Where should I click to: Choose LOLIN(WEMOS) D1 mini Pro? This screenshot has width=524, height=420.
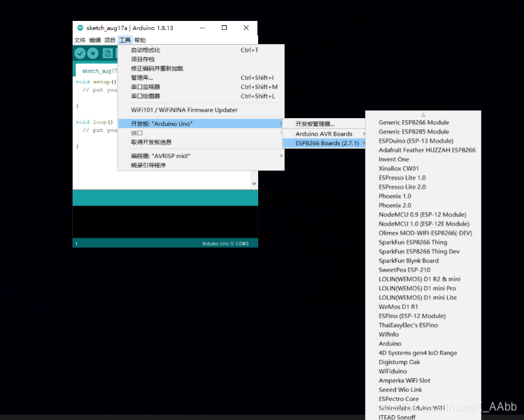pyautogui.click(x=423, y=289)
